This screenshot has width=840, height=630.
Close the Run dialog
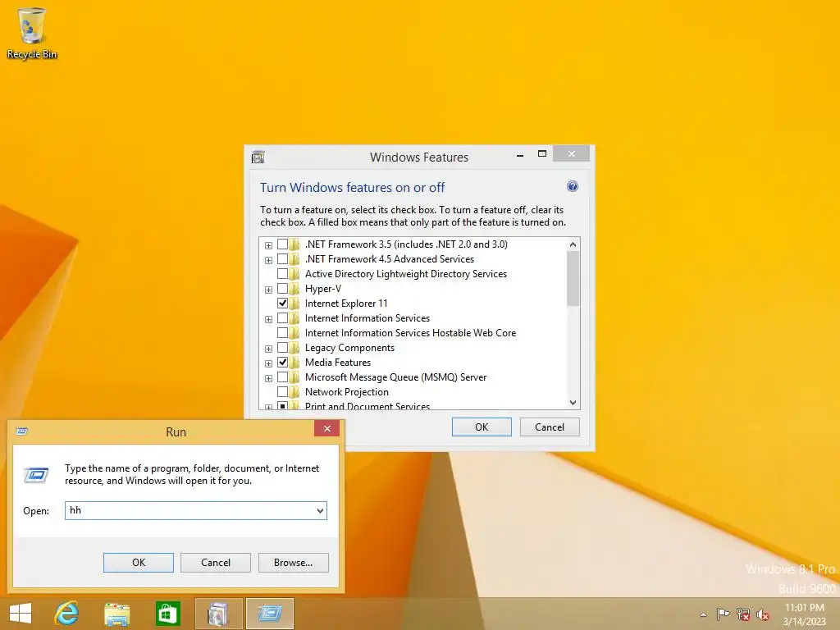pyautogui.click(x=326, y=428)
